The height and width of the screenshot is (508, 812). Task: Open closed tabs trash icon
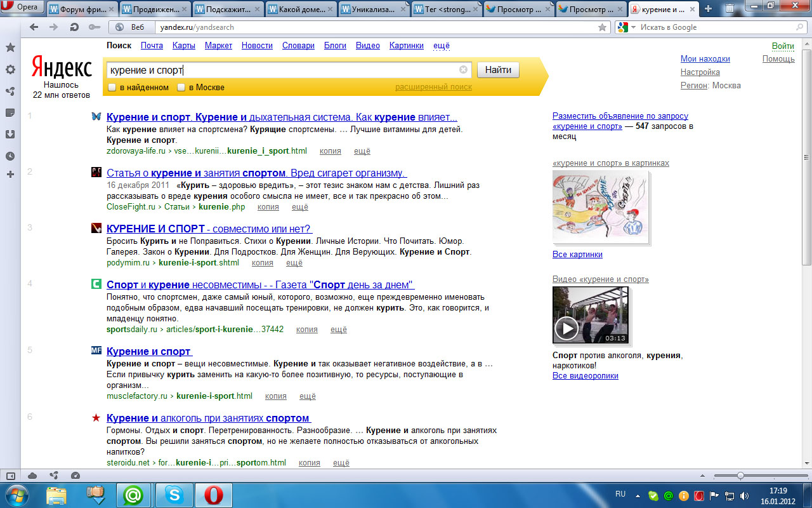[x=730, y=8]
